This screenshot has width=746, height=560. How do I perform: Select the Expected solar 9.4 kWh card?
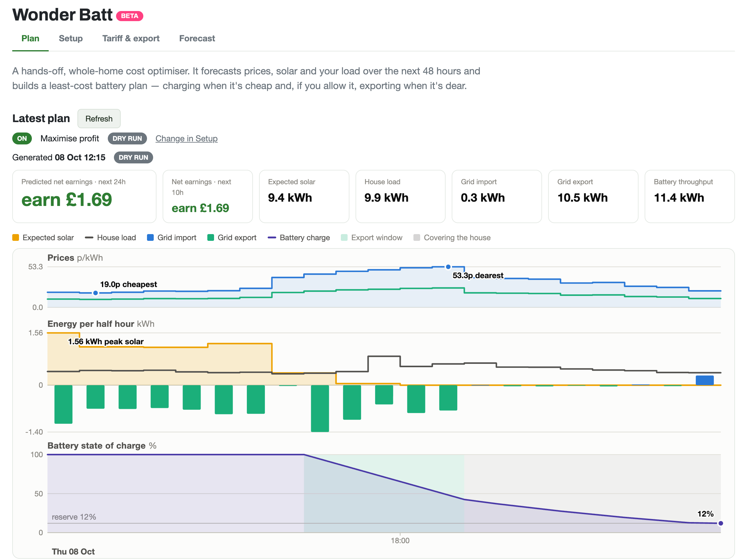click(304, 196)
